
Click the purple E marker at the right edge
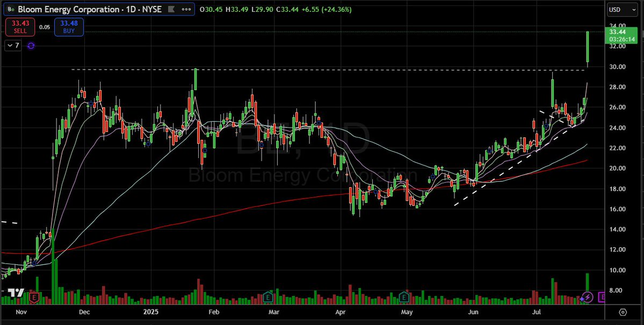pos(601,297)
